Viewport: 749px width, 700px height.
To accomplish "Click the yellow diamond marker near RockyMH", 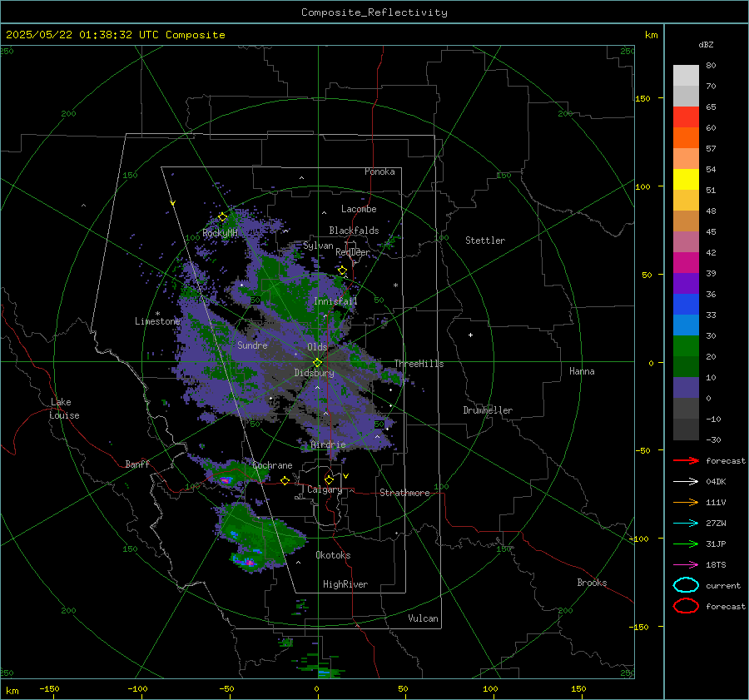I will click(x=222, y=217).
